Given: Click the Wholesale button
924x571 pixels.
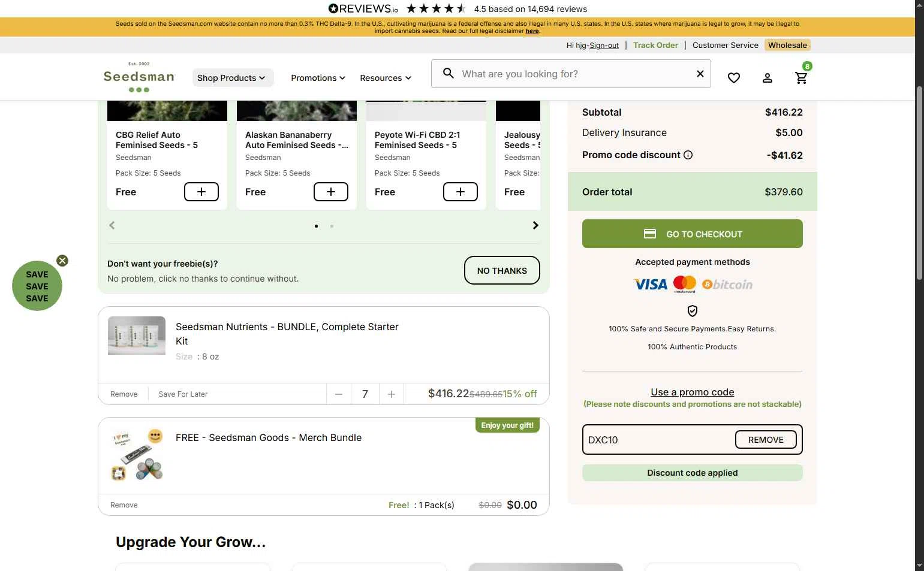Looking at the screenshot, I should pyautogui.click(x=787, y=45).
